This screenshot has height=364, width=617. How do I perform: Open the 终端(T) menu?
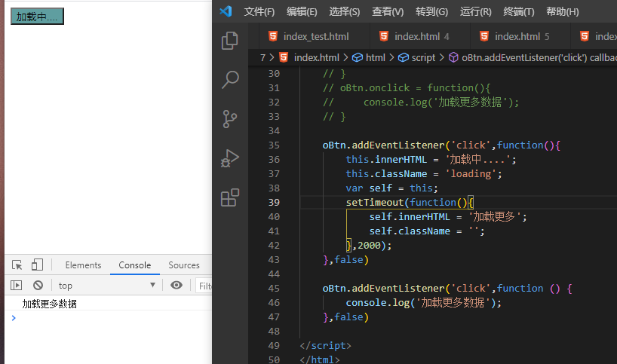(519, 12)
